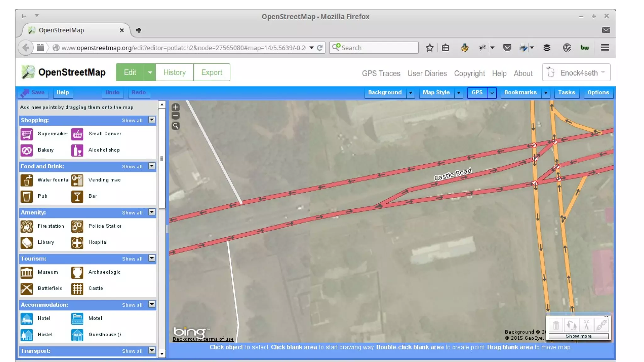Screen dimensions: 644x362
Task: Expand the Map Style dropdown arrow
Action: (x=459, y=93)
